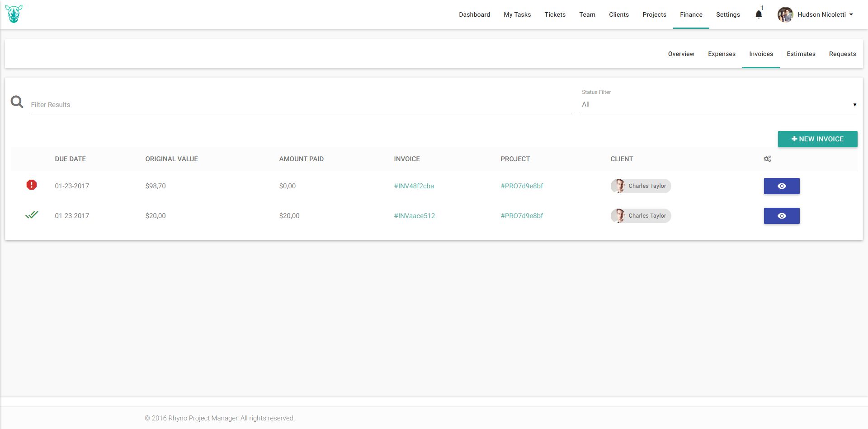Navigate to Tickets
The height and width of the screenshot is (429, 868).
pos(555,14)
